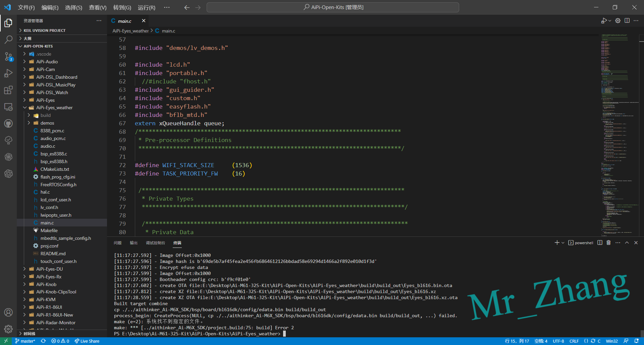Click the code minimap preview
This screenshot has width=644, height=345.
click(619, 135)
